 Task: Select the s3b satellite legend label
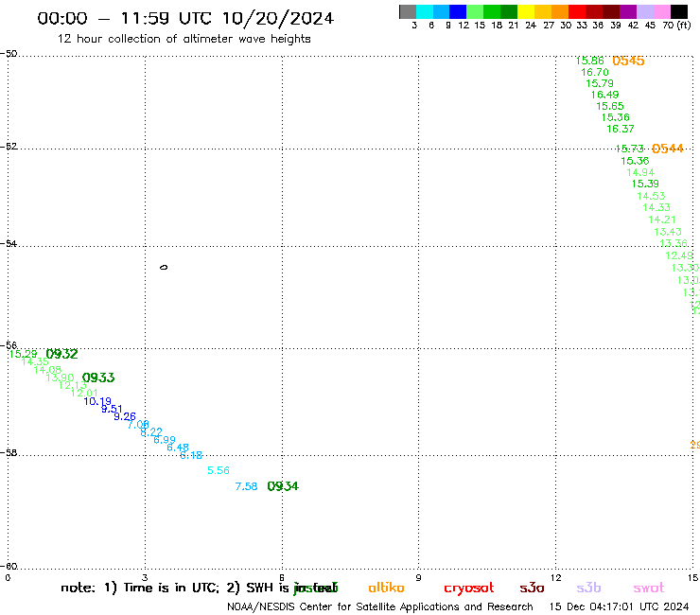pyautogui.click(x=588, y=588)
